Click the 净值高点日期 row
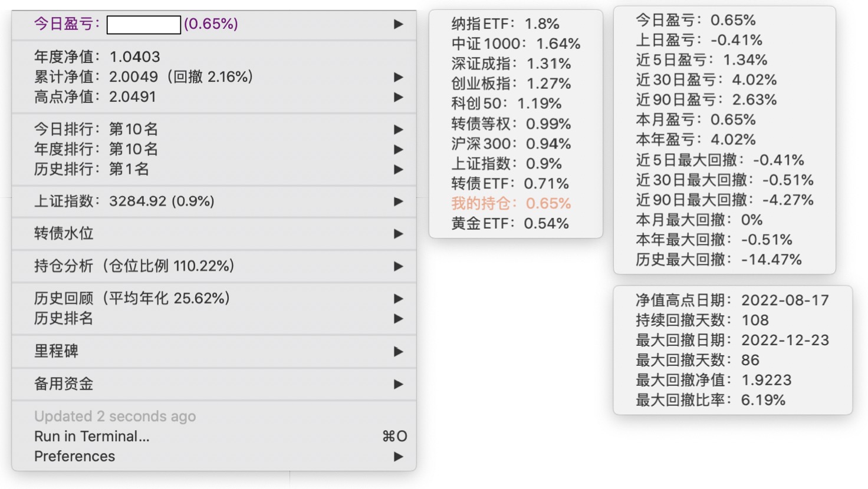868x489 pixels. [x=732, y=300]
